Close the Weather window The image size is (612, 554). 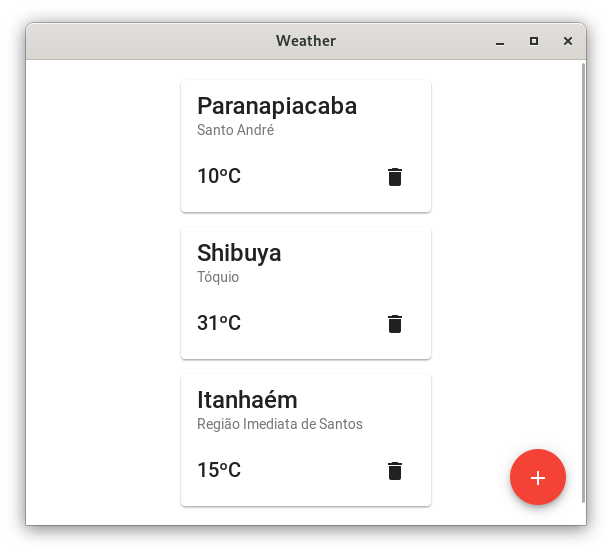pos(568,41)
